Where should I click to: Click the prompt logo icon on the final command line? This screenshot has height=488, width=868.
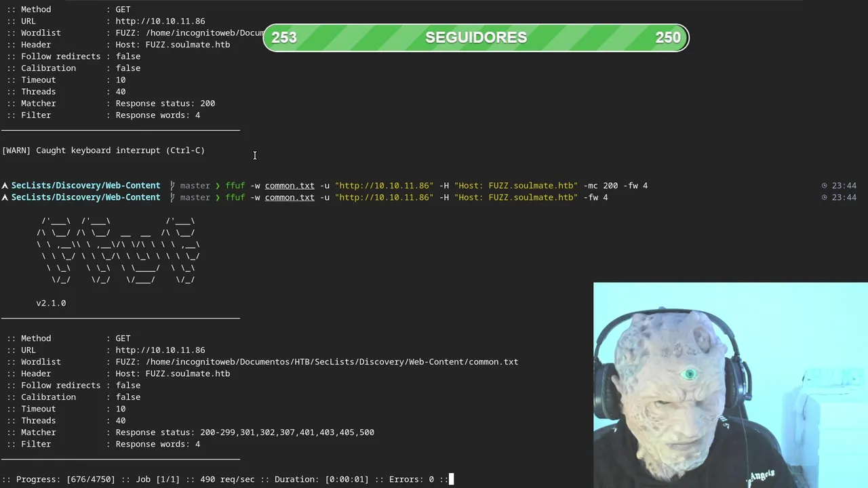tap(5, 197)
